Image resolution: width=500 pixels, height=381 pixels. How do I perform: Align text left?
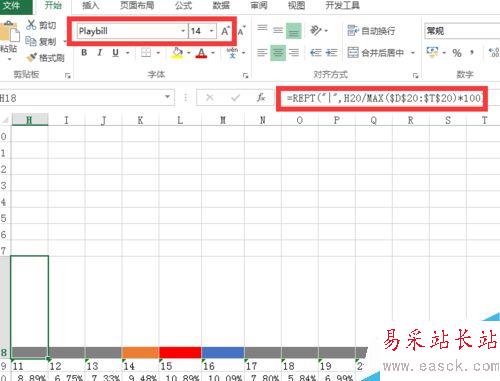pyautogui.click(x=262, y=53)
